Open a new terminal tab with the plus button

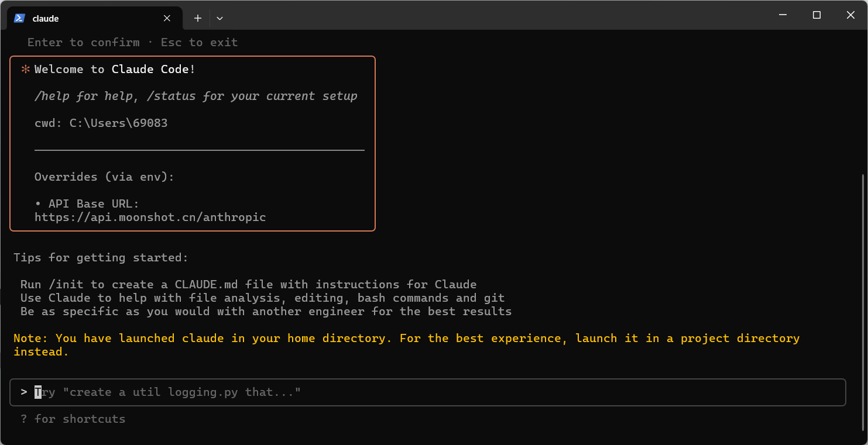[x=197, y=18]
